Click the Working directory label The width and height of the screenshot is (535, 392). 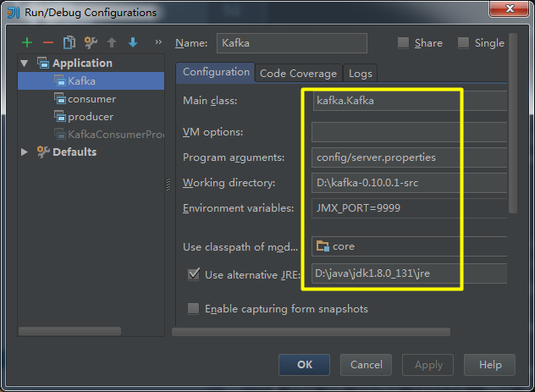[x=229, y=183]
